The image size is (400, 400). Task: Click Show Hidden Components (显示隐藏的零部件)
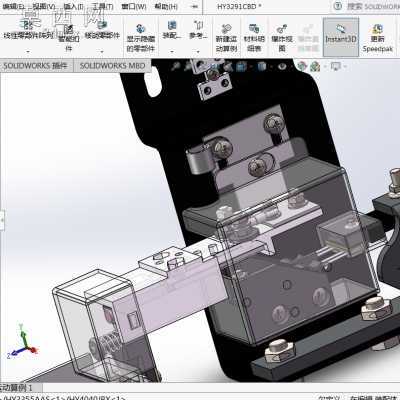(x=141, y=38)
